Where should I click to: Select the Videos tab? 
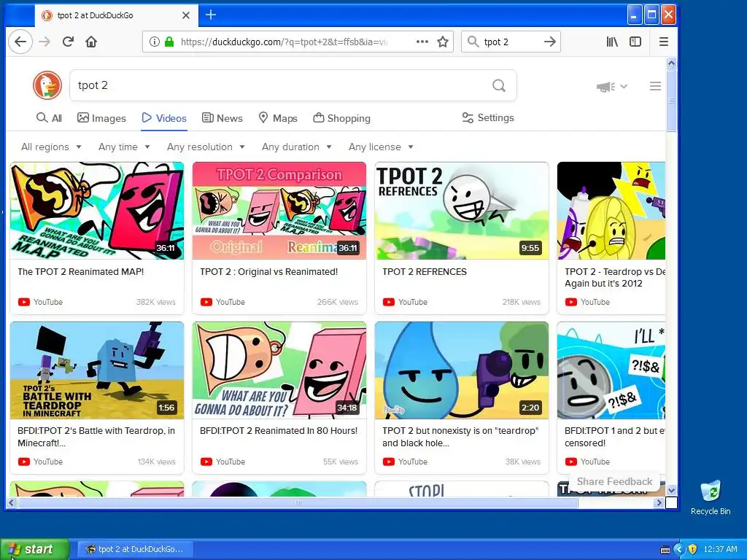(x=164, y=118)
